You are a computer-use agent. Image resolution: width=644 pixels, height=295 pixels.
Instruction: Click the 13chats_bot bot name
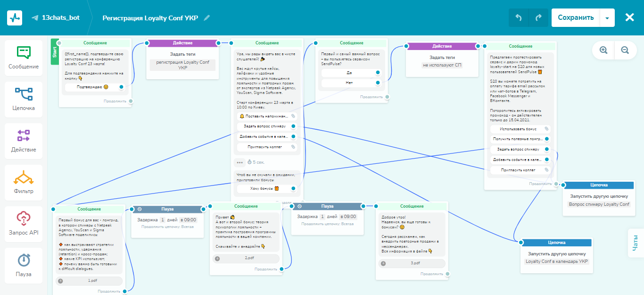tap(61, 17)
